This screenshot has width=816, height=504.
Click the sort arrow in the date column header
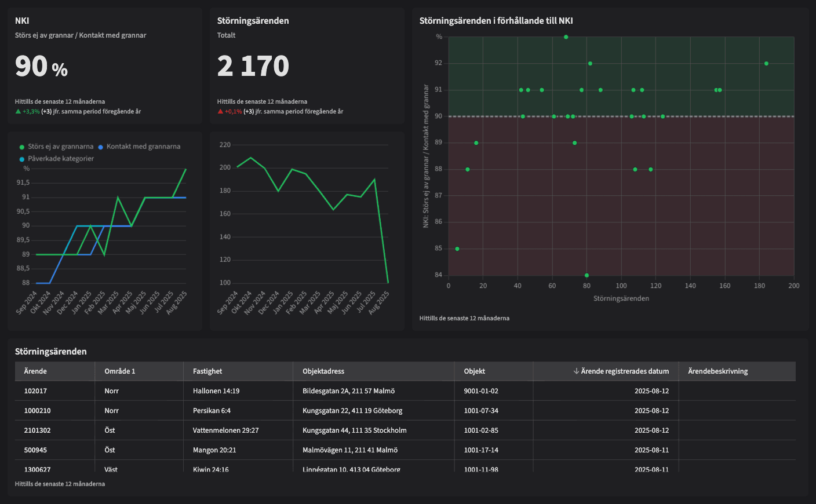pyautogui.click(x=576, y=371)
